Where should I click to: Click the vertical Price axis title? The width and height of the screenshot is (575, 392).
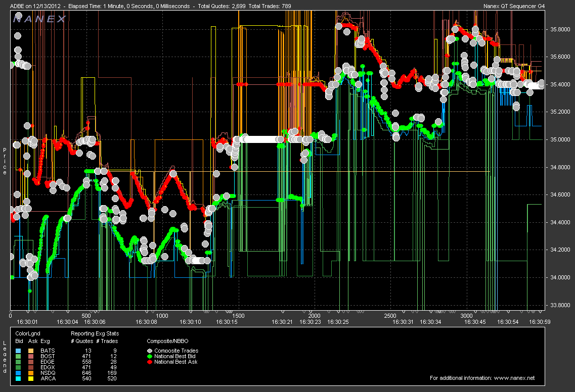pyautogui.click(x=5, y=161)
